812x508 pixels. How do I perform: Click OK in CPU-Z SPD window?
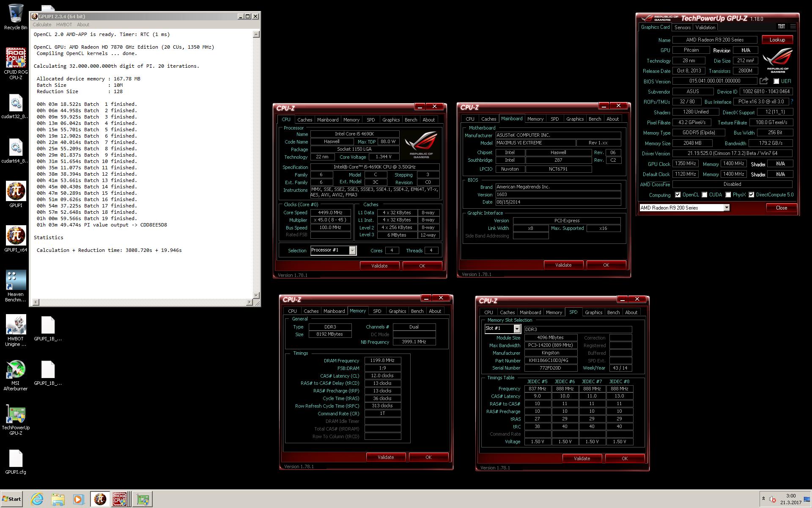click(625, 458)
